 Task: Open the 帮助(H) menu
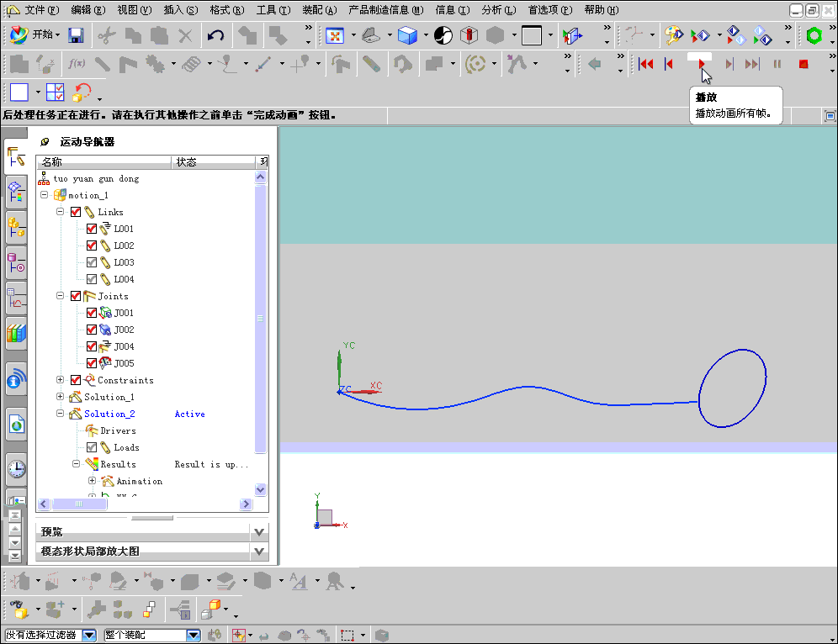point(602,10)
